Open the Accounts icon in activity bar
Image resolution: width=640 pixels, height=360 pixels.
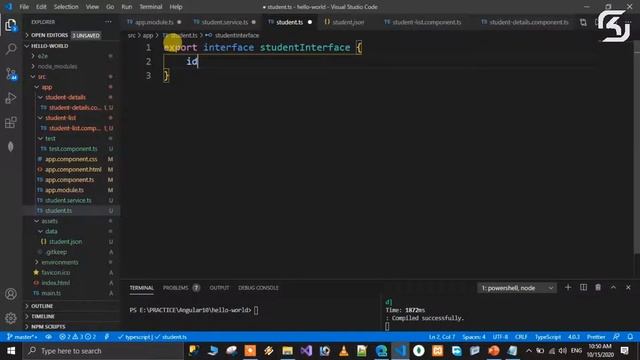(11, 294)
